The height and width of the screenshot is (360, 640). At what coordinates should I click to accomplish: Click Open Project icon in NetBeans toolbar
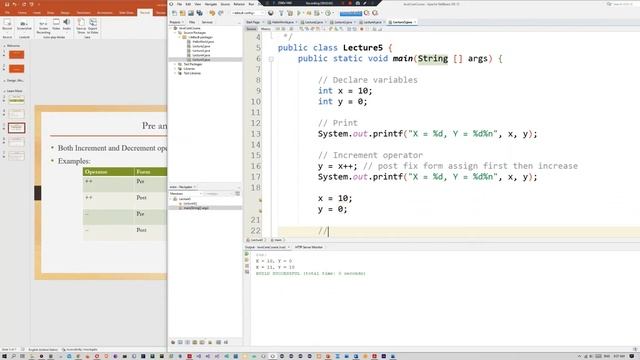coord(191,13)
